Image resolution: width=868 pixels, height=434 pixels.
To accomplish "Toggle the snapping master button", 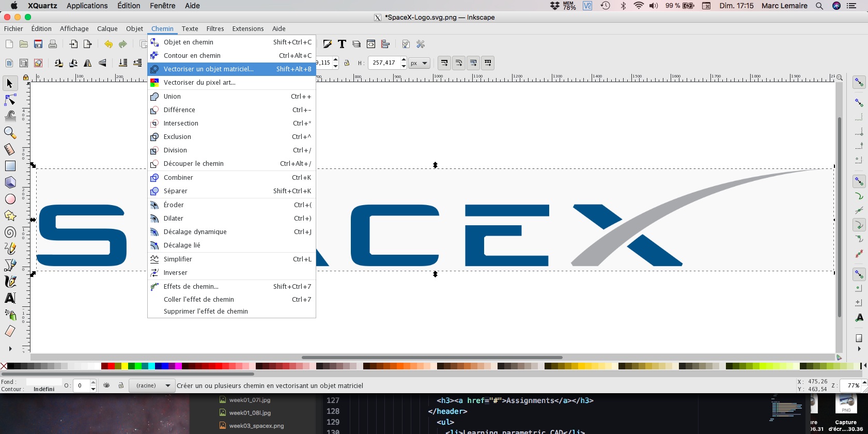I will point(859,83).
